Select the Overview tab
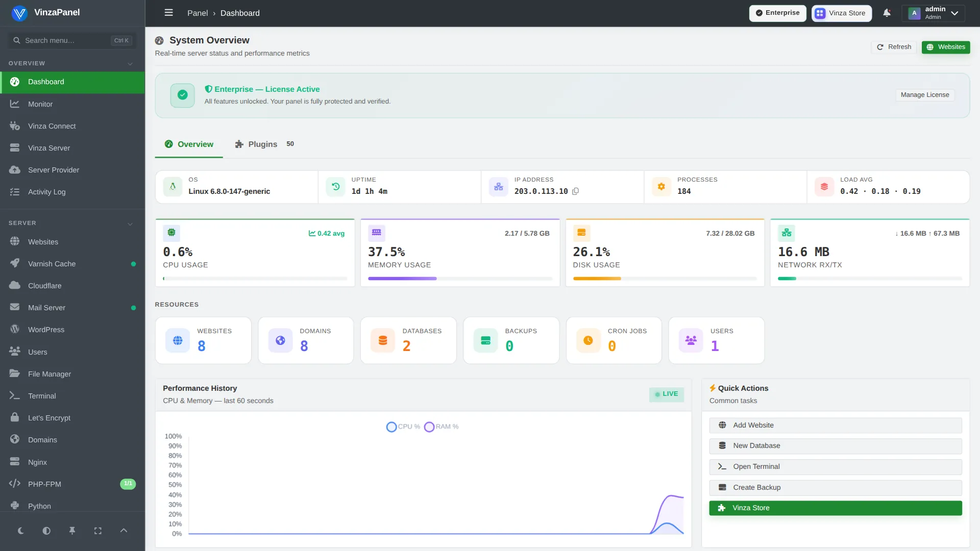The width and height of the screenshot is (980, 551). (189, 144)
